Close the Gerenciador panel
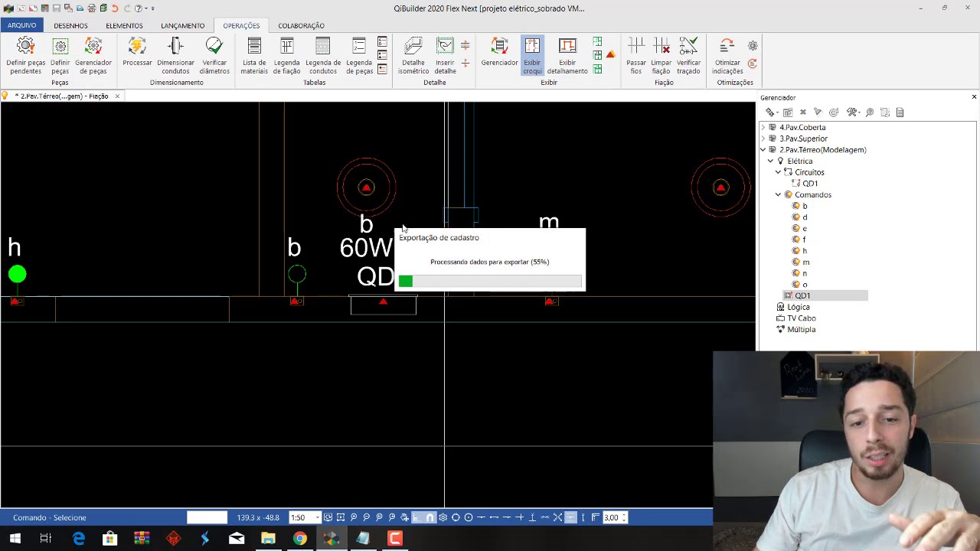The image size is (980, 551). (974, 97)
